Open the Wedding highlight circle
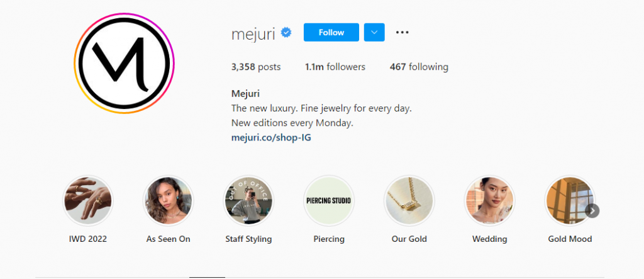This screenshot has height=279, width=644. pos(489,201)
